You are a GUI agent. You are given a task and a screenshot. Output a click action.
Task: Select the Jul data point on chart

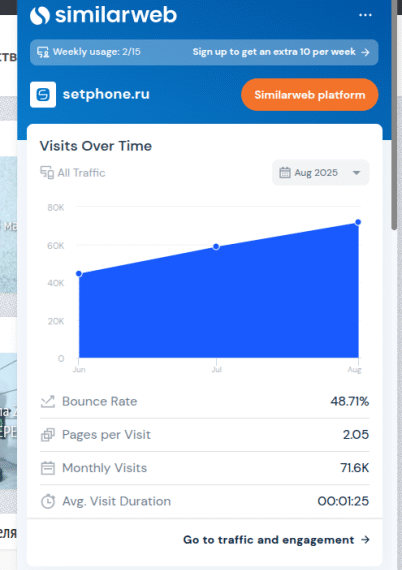click(x=216, y=247)
